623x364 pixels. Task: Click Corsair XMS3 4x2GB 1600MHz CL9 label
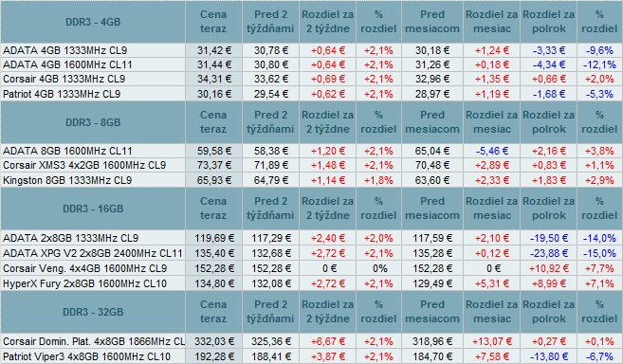84,165
